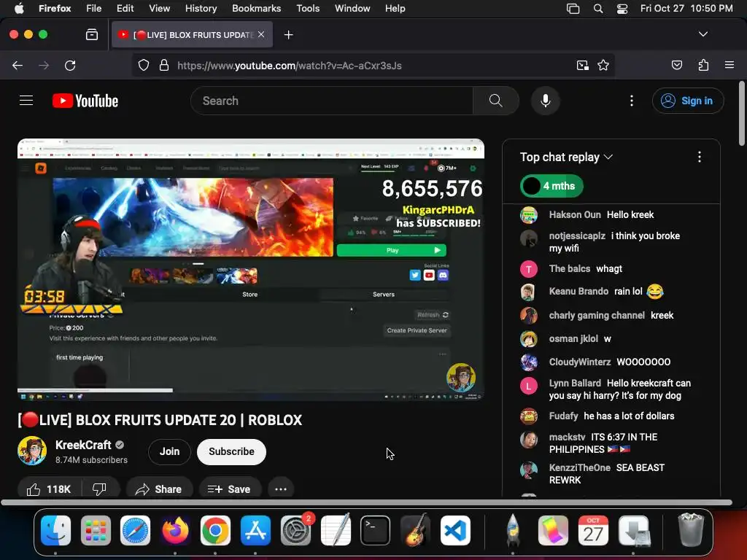The image size is (747, 560).
Task: Reload the page in Firefox
Action: tap(70, 65)
